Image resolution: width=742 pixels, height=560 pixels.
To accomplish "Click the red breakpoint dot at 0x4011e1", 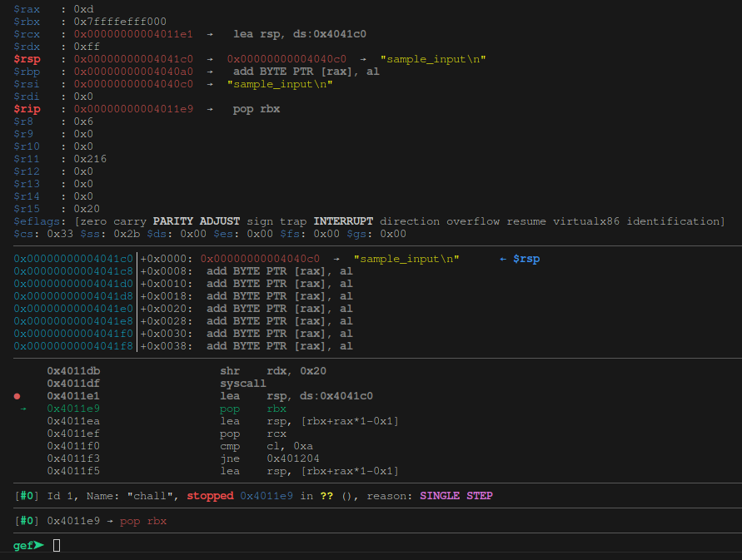I will [17, 396].
